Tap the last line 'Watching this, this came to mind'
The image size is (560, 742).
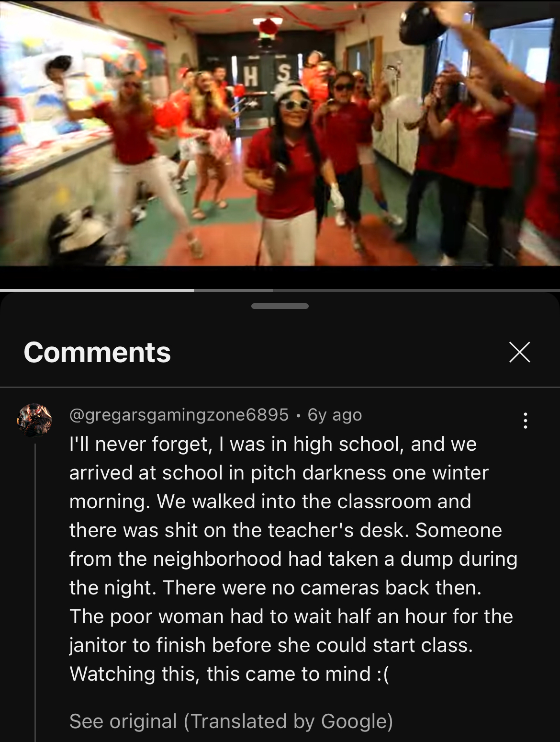coord(229,674)
